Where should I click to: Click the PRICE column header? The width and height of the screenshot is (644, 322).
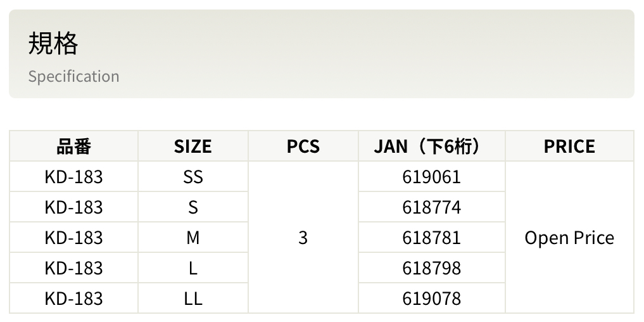[x=569, y=146]
